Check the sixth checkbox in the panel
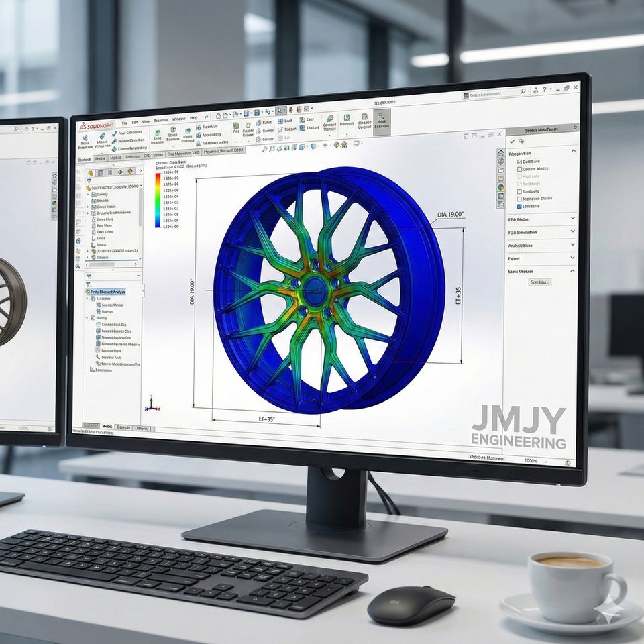644x644 pixels. click(519, 199)
